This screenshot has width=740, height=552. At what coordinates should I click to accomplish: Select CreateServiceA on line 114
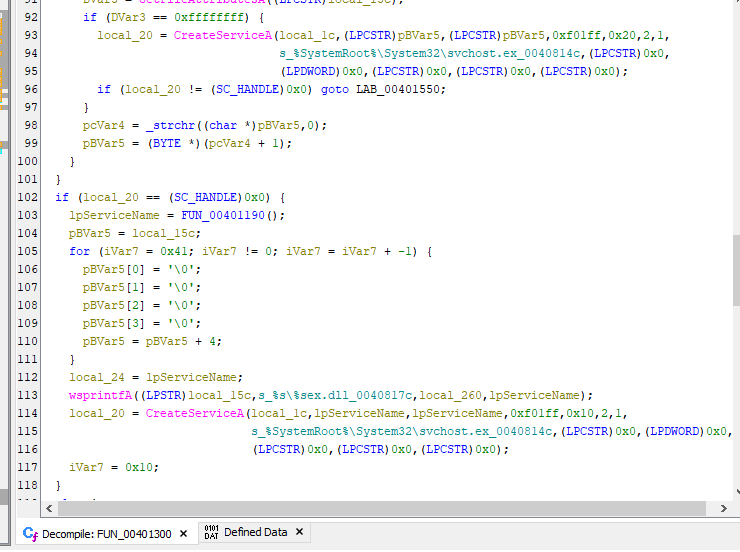(192, 413)
